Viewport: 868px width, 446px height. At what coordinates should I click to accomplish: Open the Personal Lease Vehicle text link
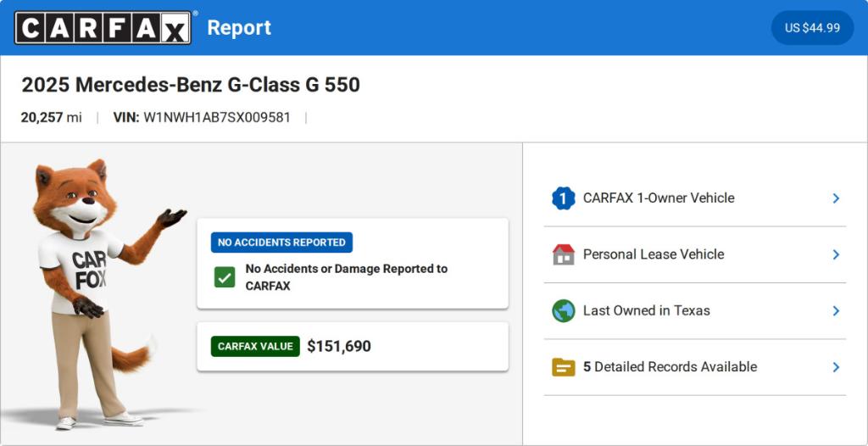(x=654, y=254)
